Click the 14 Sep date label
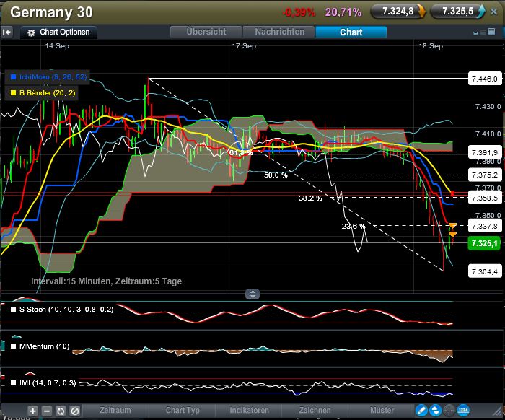Viewport: 505px width, 420px height. [57, 46]
